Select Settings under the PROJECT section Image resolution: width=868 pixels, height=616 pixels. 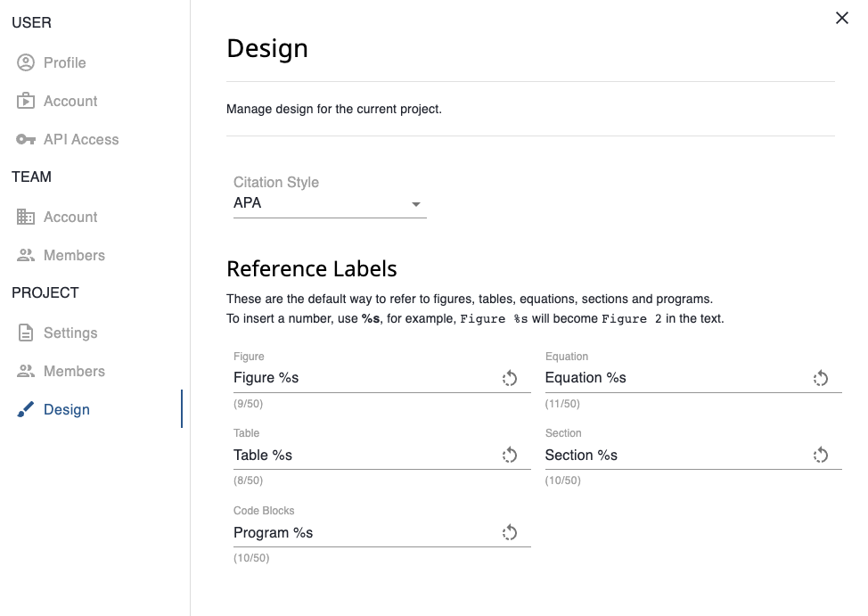tap(71, 333)
